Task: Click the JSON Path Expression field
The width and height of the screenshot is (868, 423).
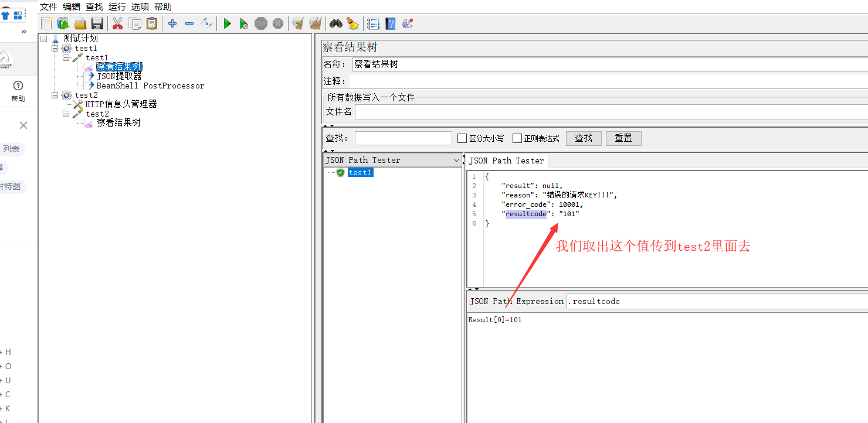Action: 717,301
